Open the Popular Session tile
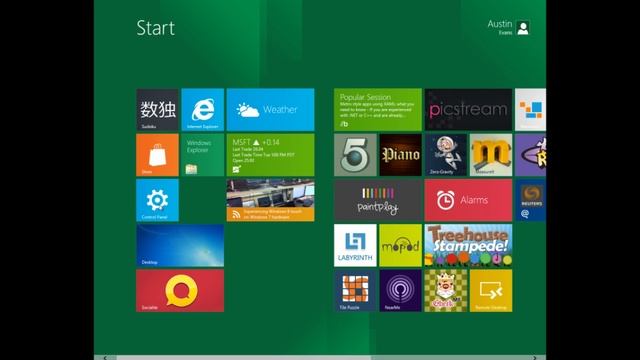 (378, 109)
